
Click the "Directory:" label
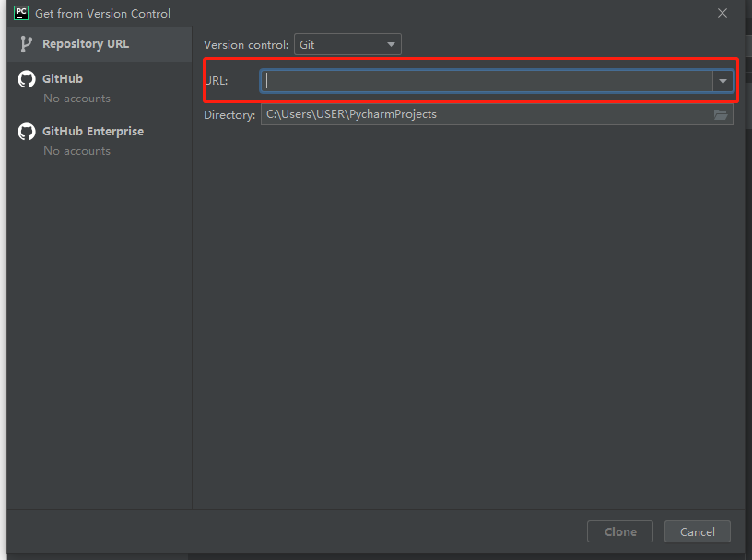pyautogui.click(x=229, y=115)
